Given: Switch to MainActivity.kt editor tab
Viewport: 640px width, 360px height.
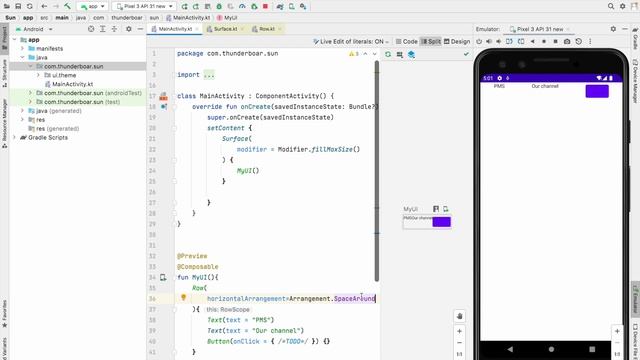Looking at the screenshot, I should pos(175,29).
